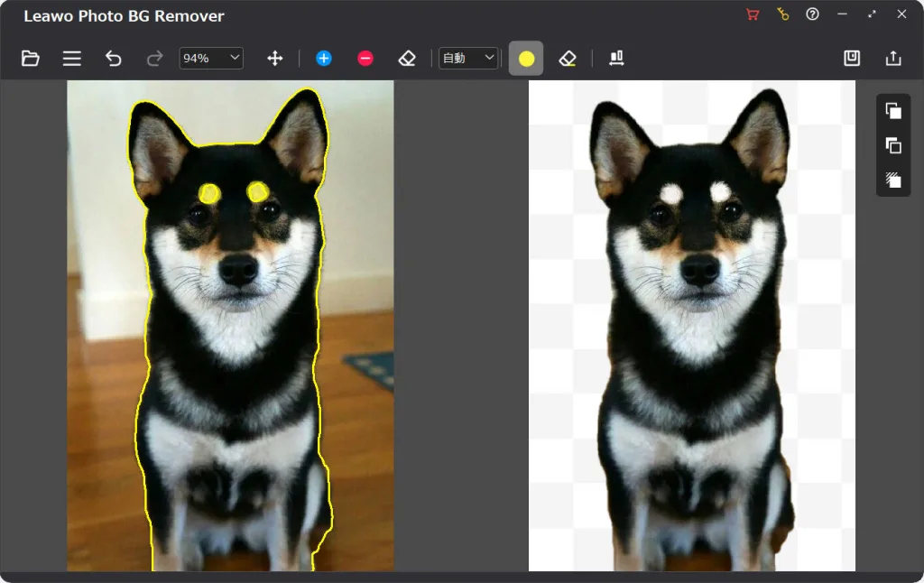Click the redo arrow
The width and height of the screenshot is (924, 583).
click(154, 59)
